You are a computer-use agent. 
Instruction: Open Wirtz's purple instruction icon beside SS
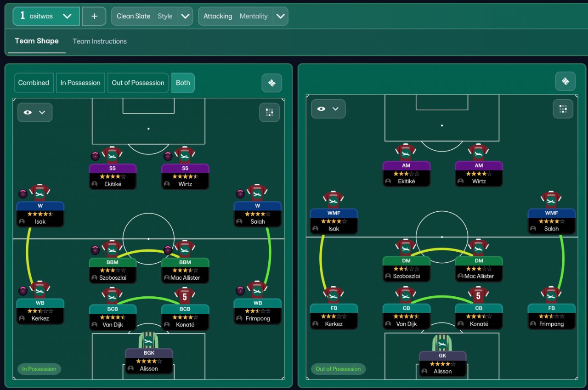pos(168,156)
